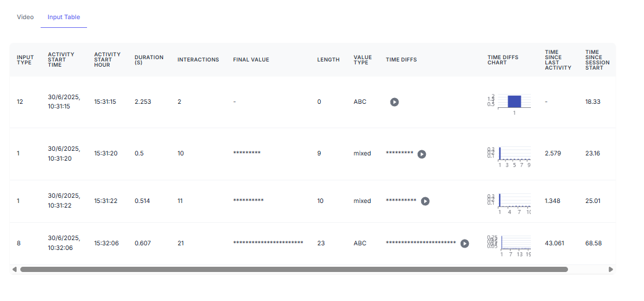
Task: Click the horizontal scrollbar right arrow
Action: click(611, 269)
